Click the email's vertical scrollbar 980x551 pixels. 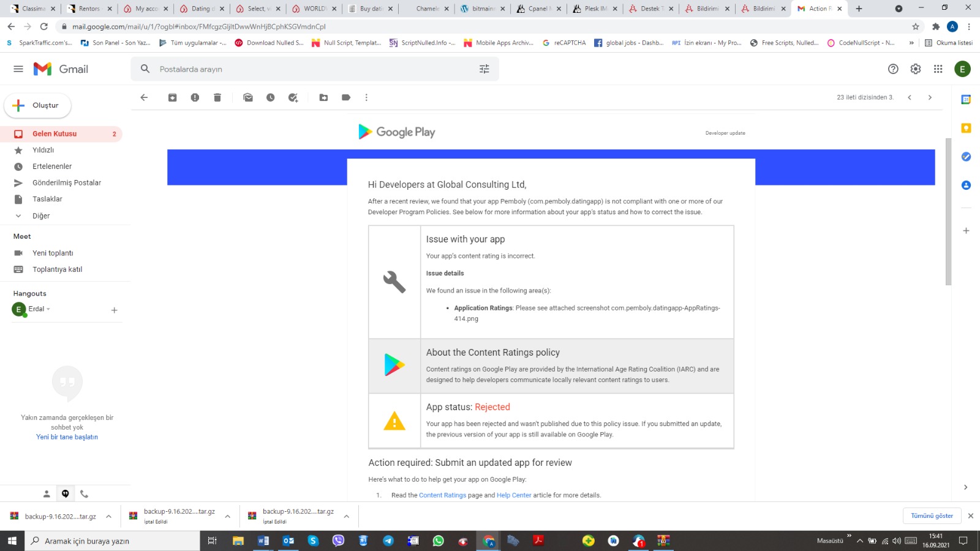click(x=949, y=211)
